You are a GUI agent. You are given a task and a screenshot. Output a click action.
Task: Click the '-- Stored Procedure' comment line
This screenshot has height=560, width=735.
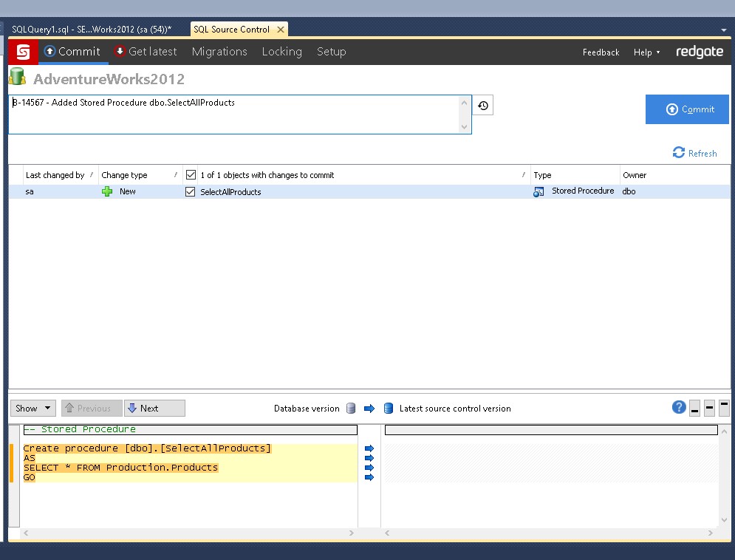(x=80, y=429)
